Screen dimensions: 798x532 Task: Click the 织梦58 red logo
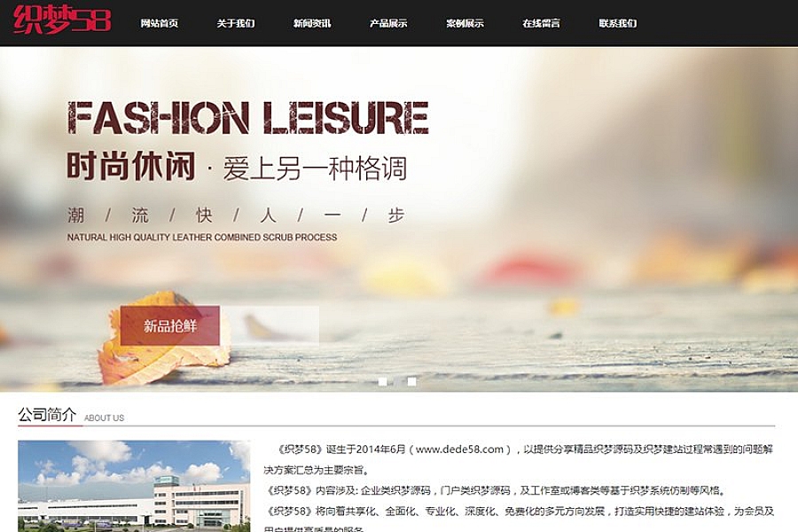[62, 20]
